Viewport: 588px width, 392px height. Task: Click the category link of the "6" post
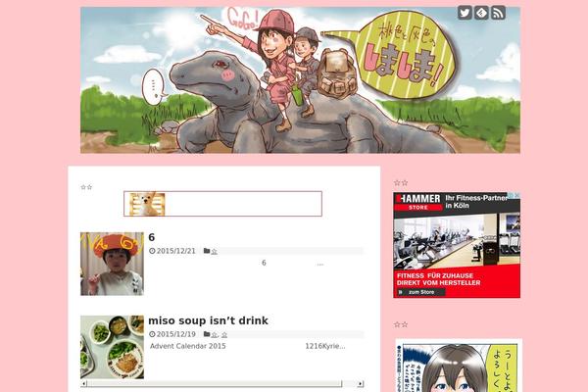tap(214, 251)
